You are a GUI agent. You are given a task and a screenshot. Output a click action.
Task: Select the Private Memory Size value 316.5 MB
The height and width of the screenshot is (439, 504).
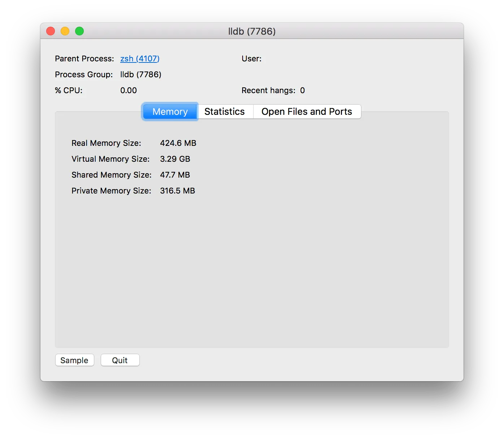(177, 191)
